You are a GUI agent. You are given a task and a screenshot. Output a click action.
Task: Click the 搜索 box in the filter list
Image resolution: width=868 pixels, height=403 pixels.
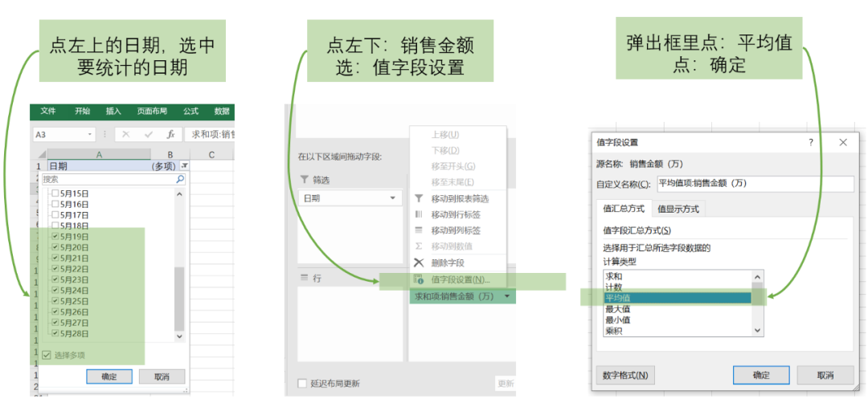tap(114, 179)
